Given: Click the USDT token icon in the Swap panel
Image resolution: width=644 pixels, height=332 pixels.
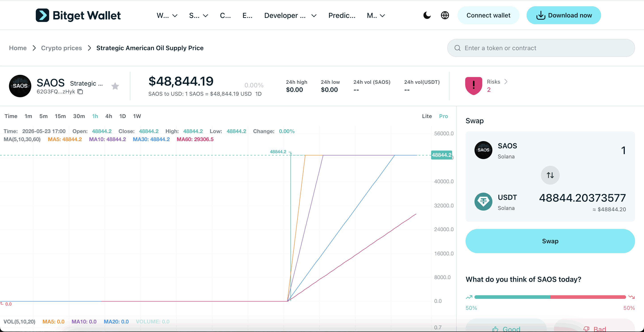Looking at the screenshot, I should (x=483, y=202).
